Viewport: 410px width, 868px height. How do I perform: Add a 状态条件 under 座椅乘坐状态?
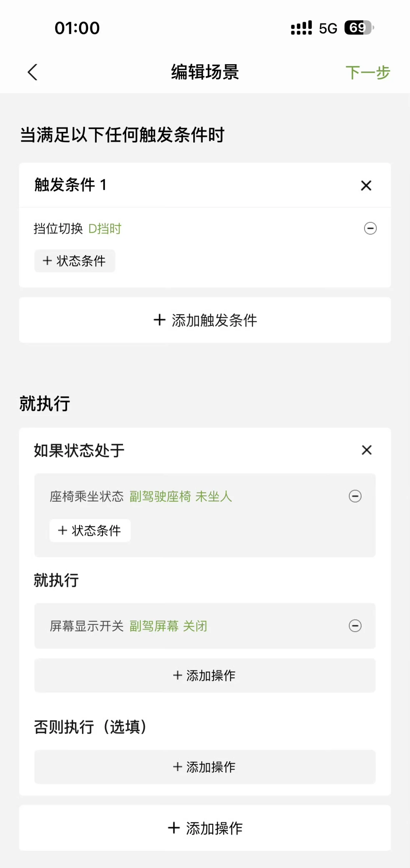tap(90, 531)
